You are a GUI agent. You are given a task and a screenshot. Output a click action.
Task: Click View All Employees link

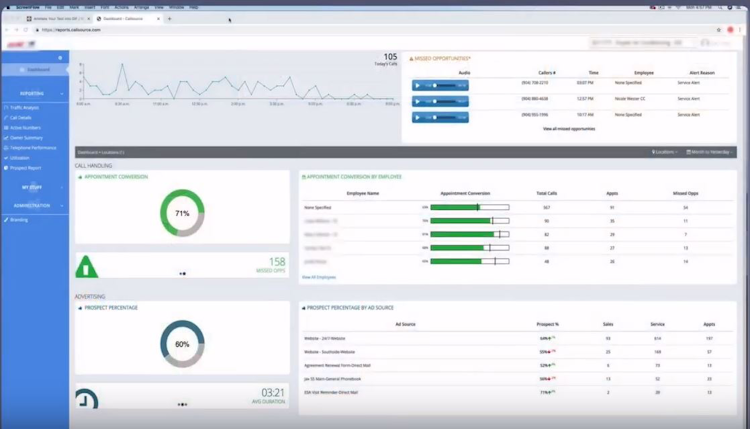click(319, 277)
